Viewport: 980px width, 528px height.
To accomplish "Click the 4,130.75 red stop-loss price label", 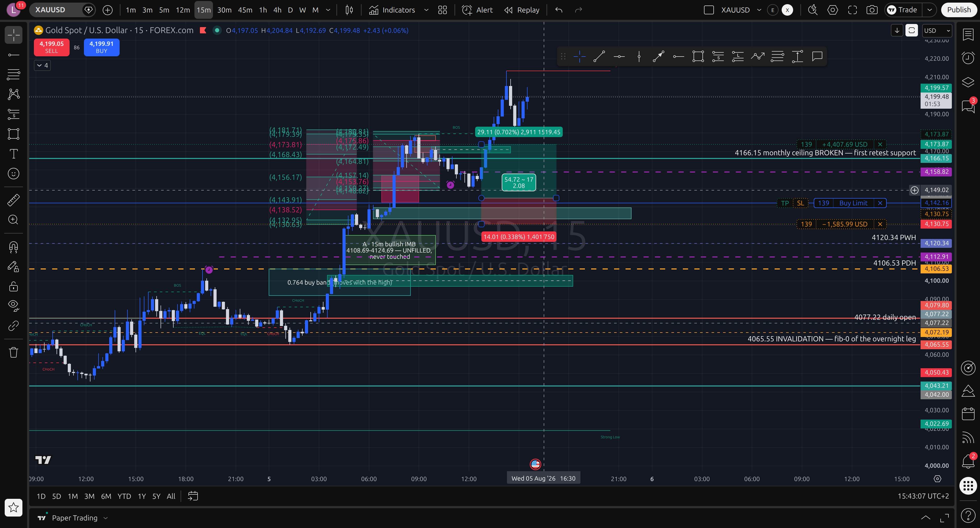I will [936, 224].
